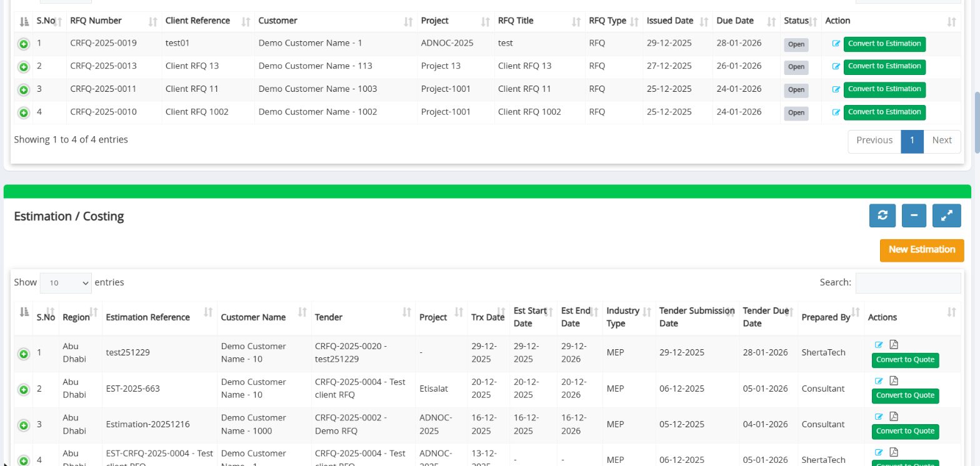The height and width of the screenshot is (466, 980).
Task: Convert test251229 estimation to Quote
Action: pos(905,360)
